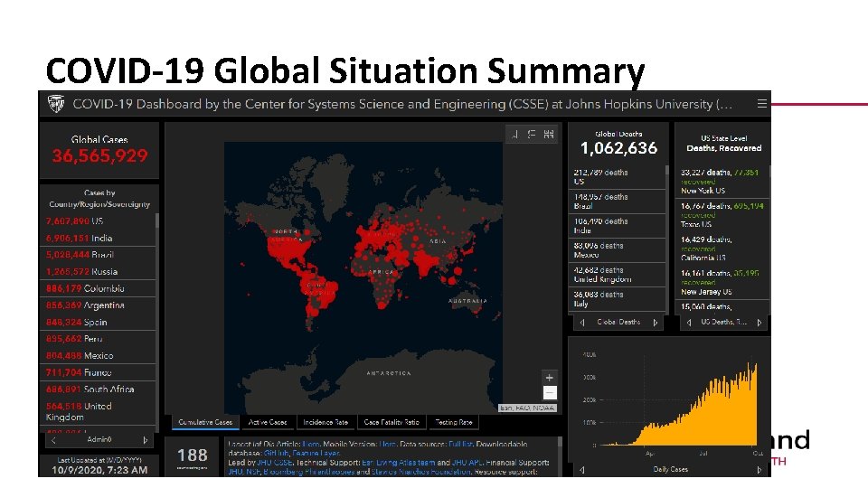The width and height of the screenshot is (868, 488).
Task: Click right arrow beside Daily Cases
Action: pyautogui.click(x=759, y=470)
